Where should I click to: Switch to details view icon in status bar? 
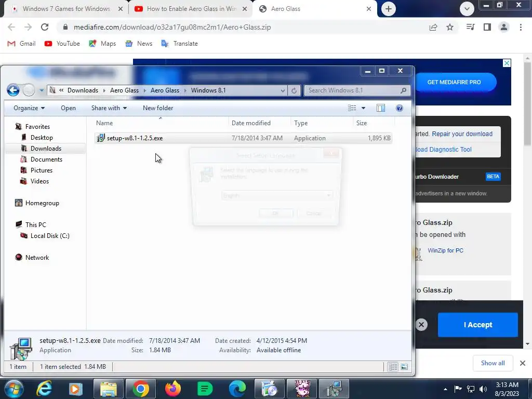[393, 367]
